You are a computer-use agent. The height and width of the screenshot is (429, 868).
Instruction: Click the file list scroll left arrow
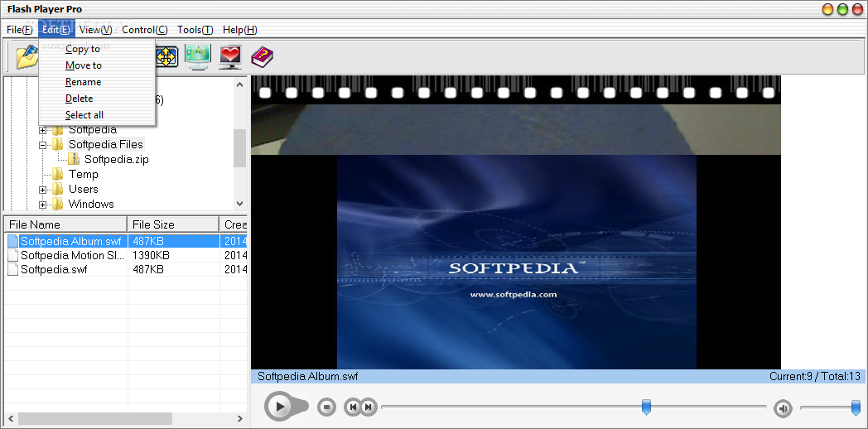point(11,419)
